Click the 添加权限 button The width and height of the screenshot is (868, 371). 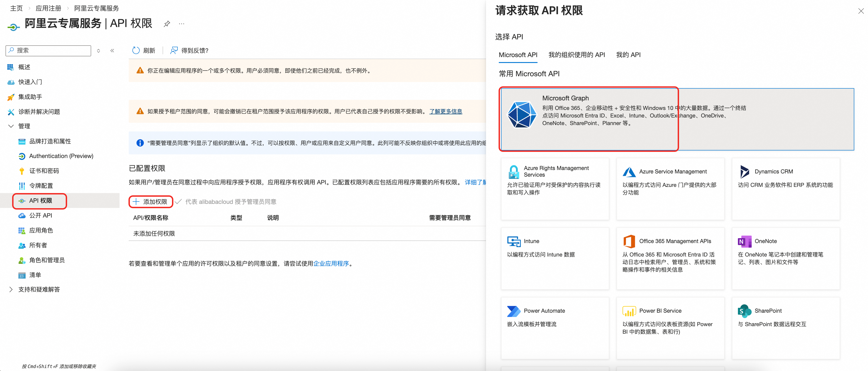pos(151,202)
